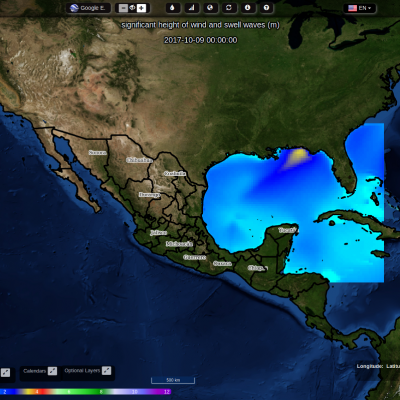Screen dimensions: 400x400
Task: Click the Calendars label
Action: click(x=35, y=371)
